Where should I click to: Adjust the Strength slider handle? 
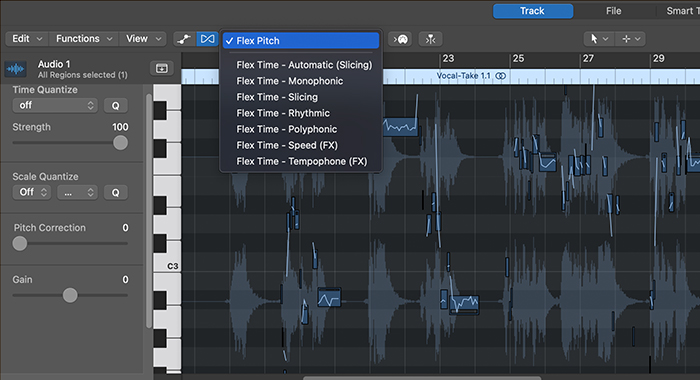pyautogui.click(x=120, y=143)
